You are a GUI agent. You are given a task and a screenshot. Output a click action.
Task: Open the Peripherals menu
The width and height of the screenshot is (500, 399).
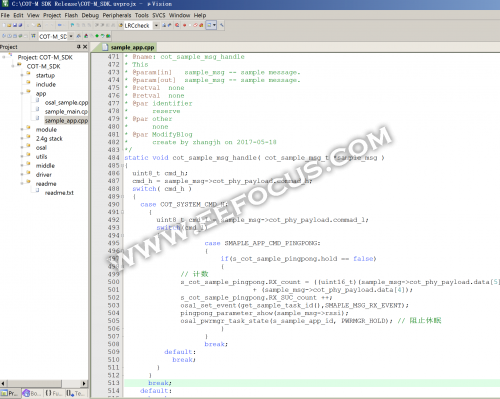coord(117,15)
